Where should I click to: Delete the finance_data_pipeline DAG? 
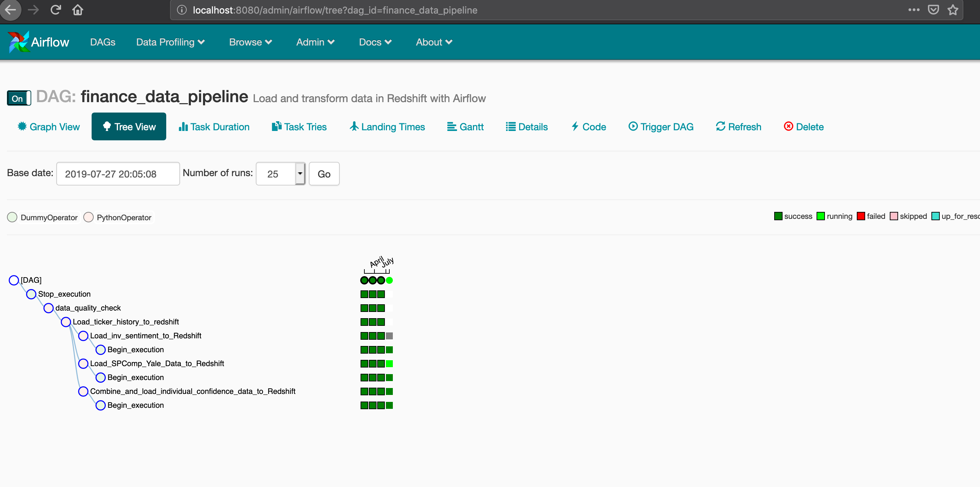803,127
